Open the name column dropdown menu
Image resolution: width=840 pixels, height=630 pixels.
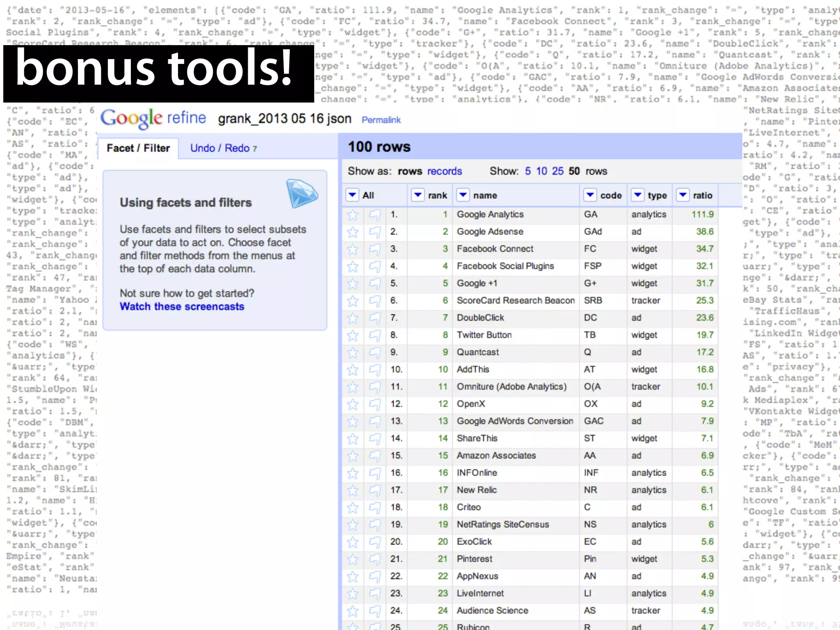pos(463,195)
